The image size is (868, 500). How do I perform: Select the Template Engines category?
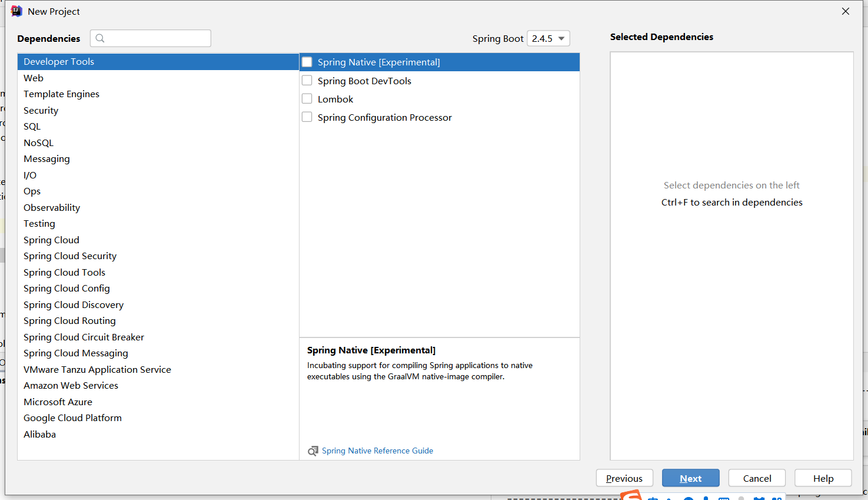coord(158,94)
